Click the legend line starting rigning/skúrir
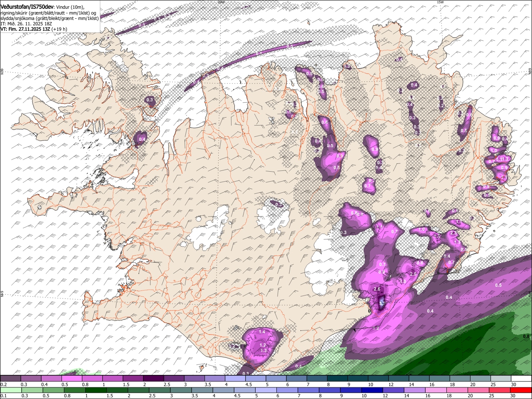Image resolution: width=532 pixels, height=399 pixels. pyautogui.click(x=48, y=13)
